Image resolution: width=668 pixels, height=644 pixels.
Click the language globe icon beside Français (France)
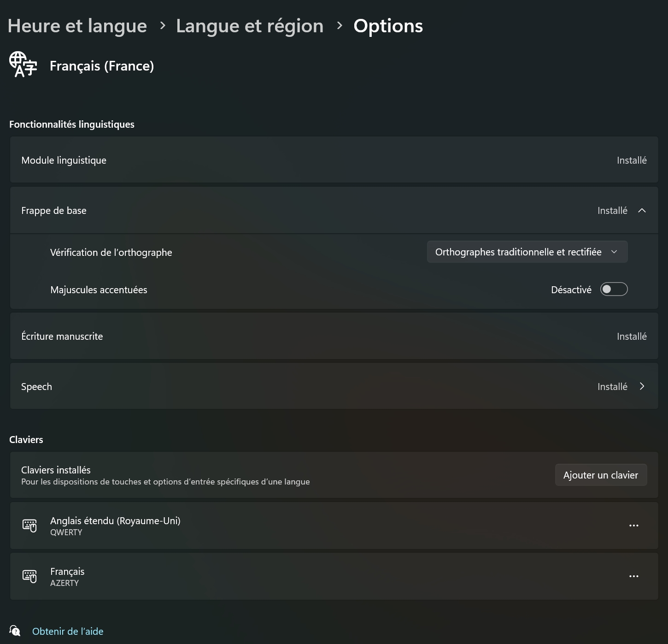23,65
